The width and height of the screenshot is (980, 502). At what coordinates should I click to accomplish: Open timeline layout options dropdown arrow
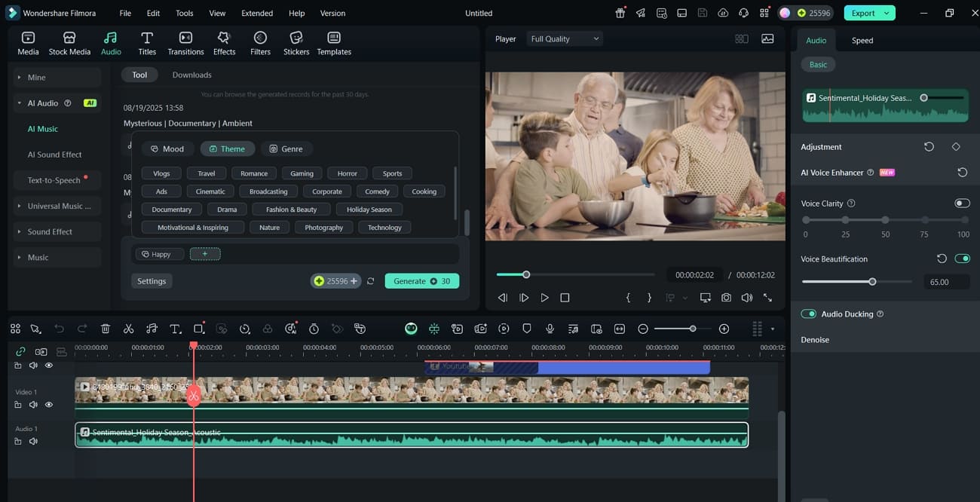[x=772, y=329]
